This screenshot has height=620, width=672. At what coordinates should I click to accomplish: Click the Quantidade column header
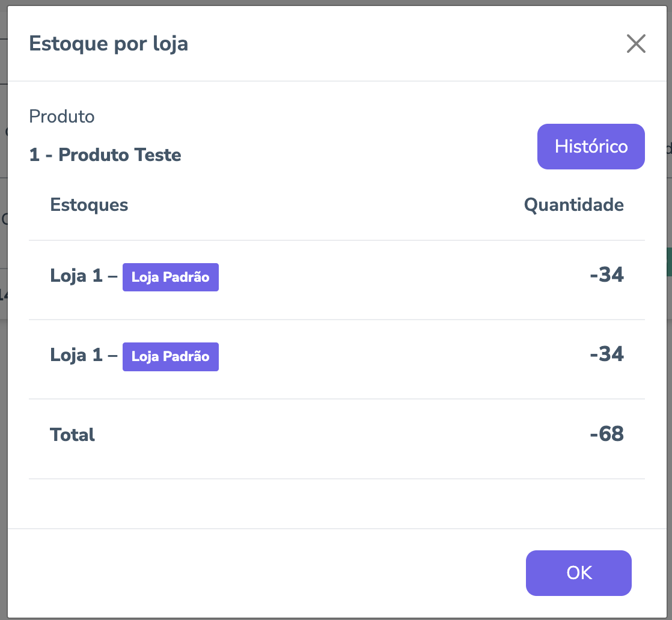coord(573,205)
